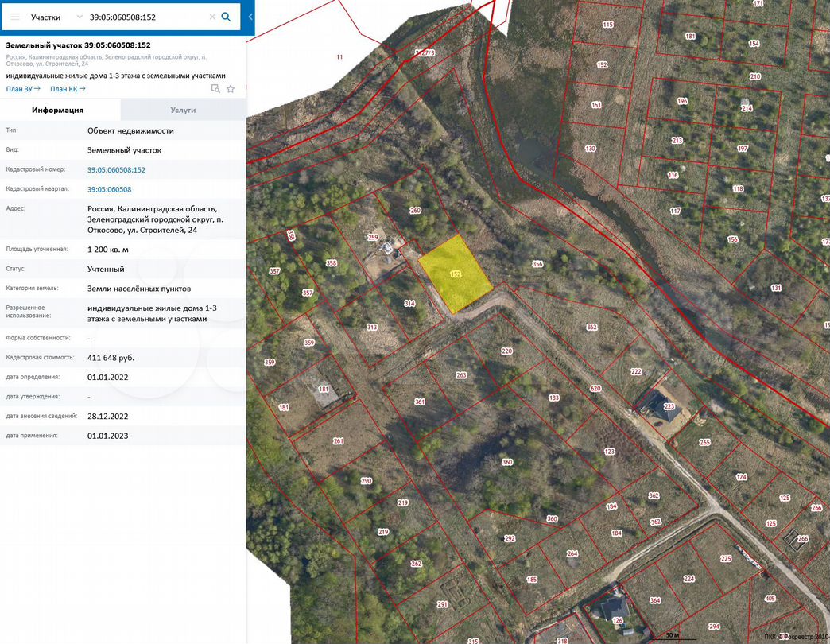The image size is (830, 644).
Task: Select the yellow highlighted parcel 152
Action: [456, 274]
